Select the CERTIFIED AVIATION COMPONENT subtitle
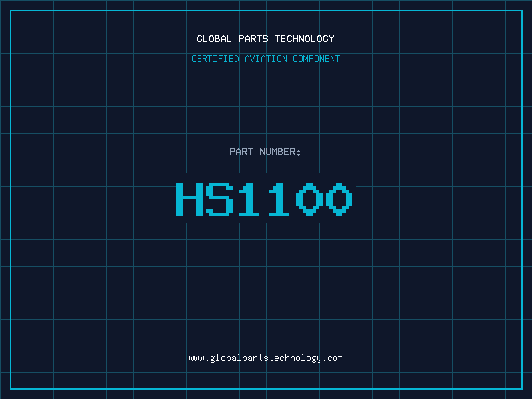Viewport: 532px width, 399px height. pyautogui.click(x=265, y=59)
